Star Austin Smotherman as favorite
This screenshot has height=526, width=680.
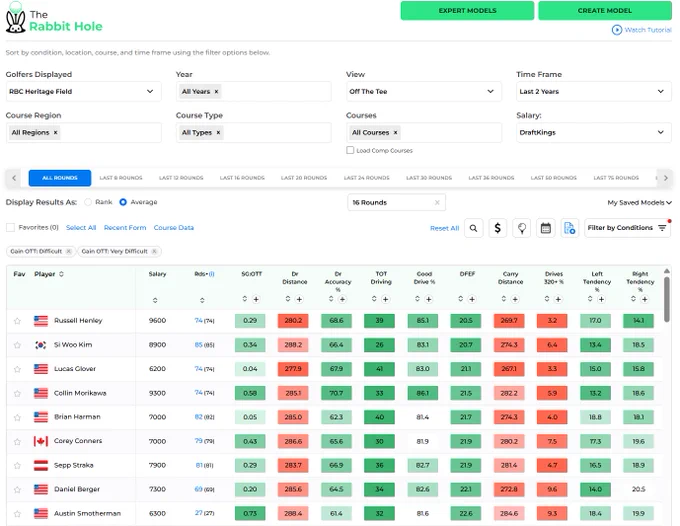point(17,514)
